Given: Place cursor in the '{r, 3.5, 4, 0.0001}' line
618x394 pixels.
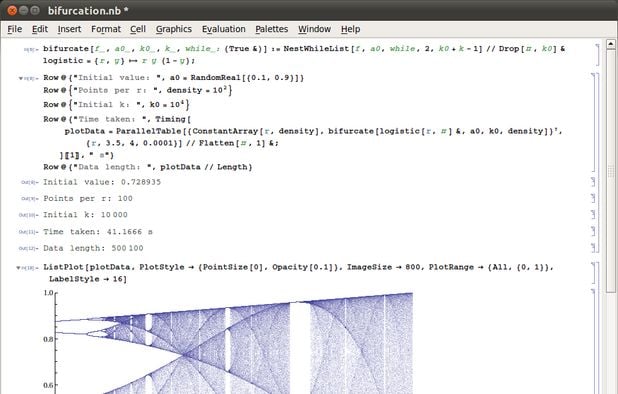Looking at the screenshot, I should [x=182, y=143].
